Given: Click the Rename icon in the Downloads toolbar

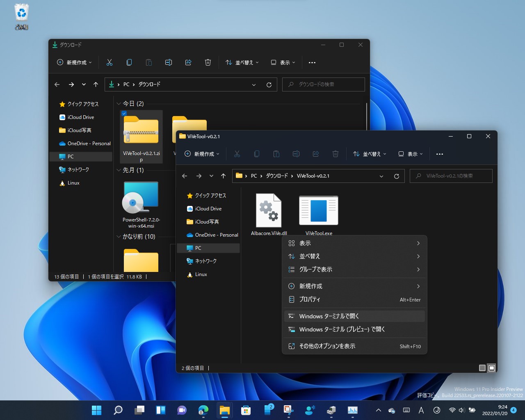Looking at the screenshot, I should (169, 62).
